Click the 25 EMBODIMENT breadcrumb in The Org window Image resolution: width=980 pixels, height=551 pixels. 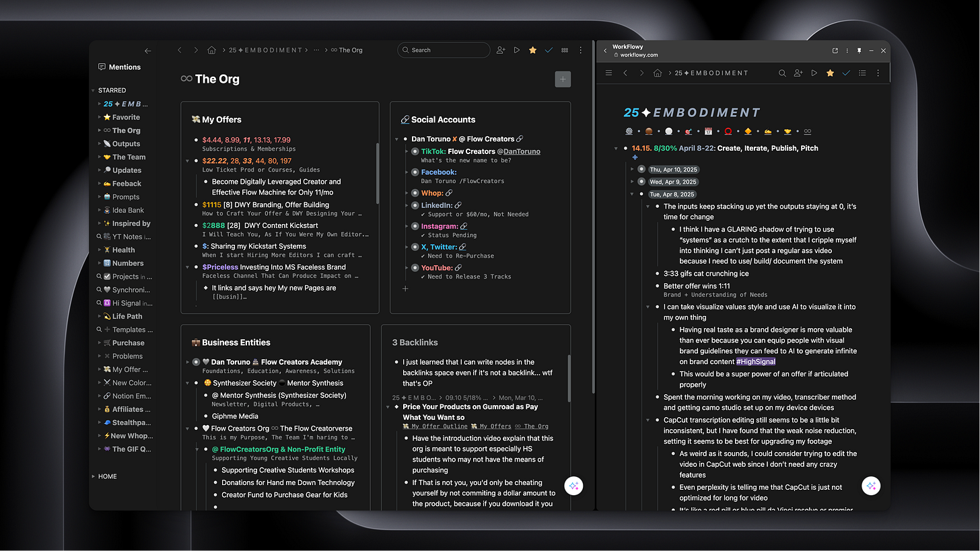[265, 50]
